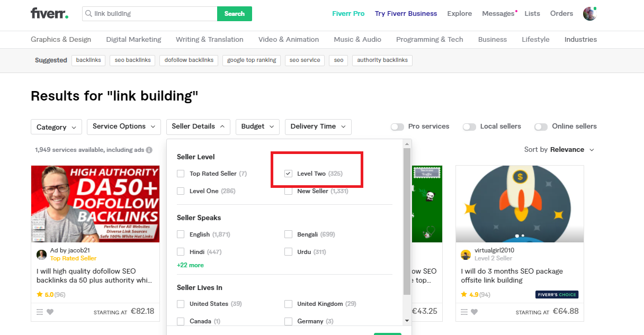Check Canada checkbox

point(181,321)
